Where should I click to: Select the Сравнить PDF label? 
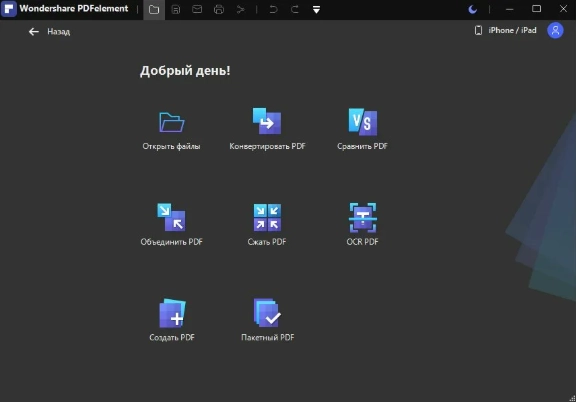pyautogui.click(x=362, y=146)
